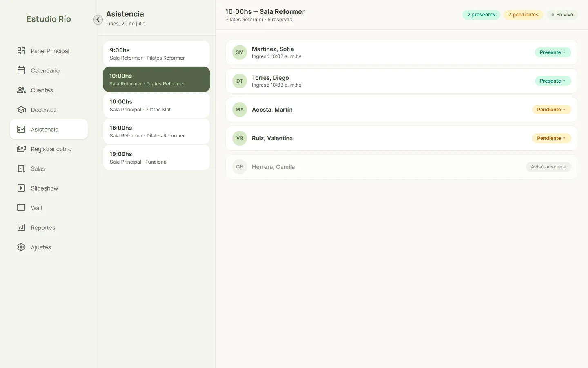Navigate to Docentes
The width and height of the screenshot is (588, 368).
[x=49, y=110]
